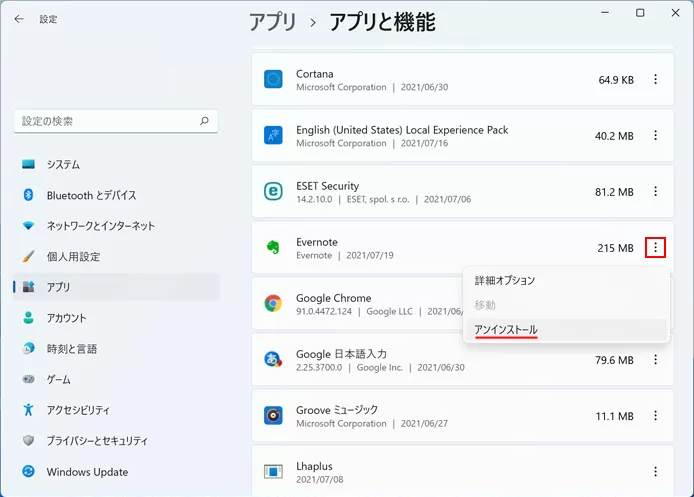Image resolution: width=694 pixels, height=497 pixels.
Task: Open the three-dot menu for Cortana
Action: coord(655,80)
